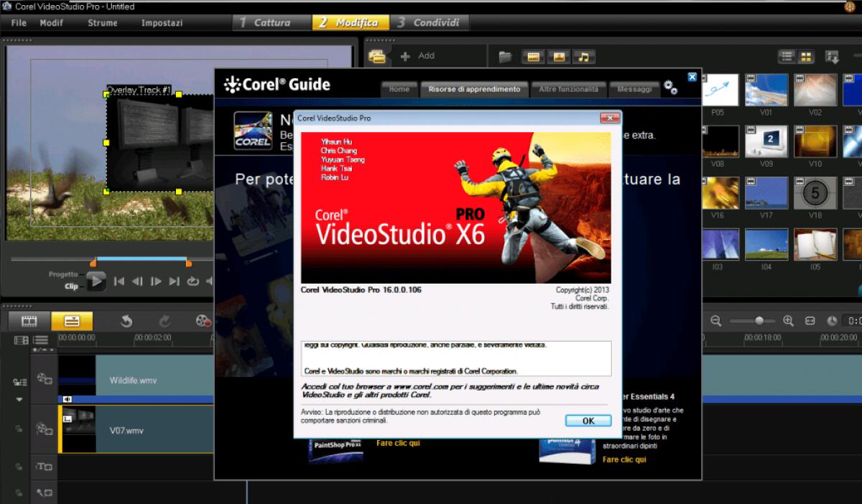Toggle list view in the media library

pos(787,55)
